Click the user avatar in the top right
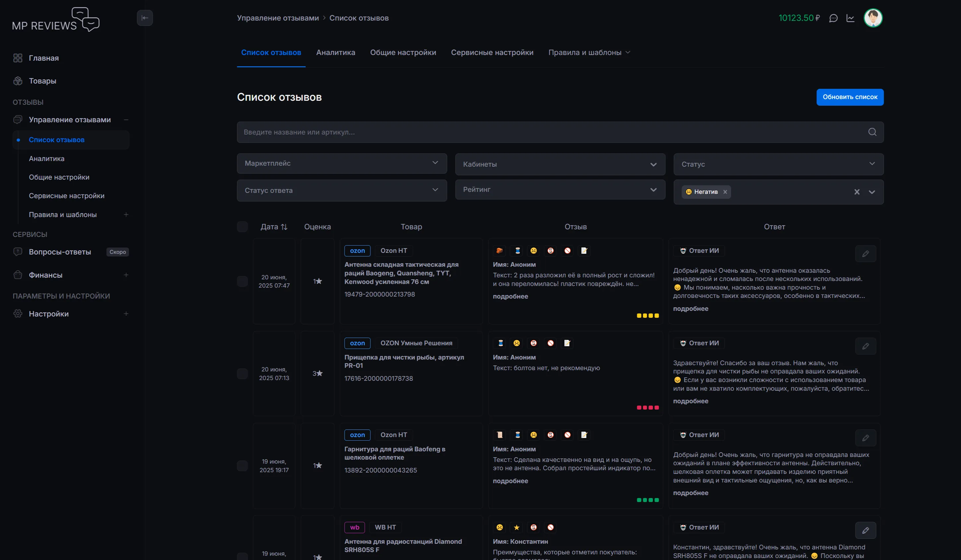Image resolution: width=961 pixels, height=560 pixels. click(873, 18)
